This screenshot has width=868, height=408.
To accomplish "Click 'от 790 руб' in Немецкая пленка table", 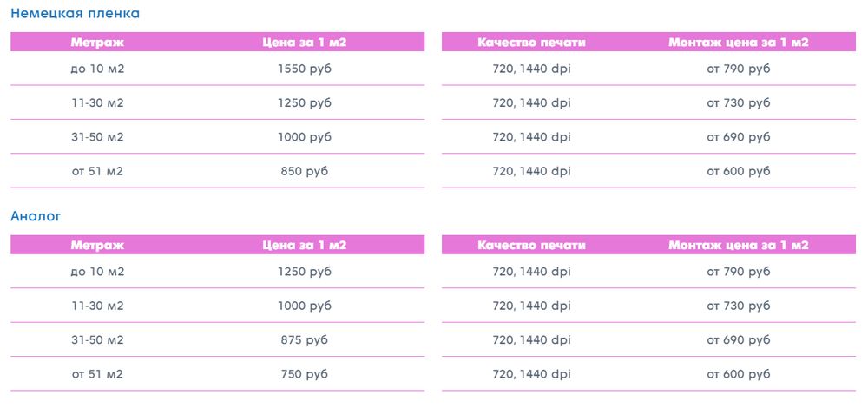I will pyautogui.click(x=738, y=69).
